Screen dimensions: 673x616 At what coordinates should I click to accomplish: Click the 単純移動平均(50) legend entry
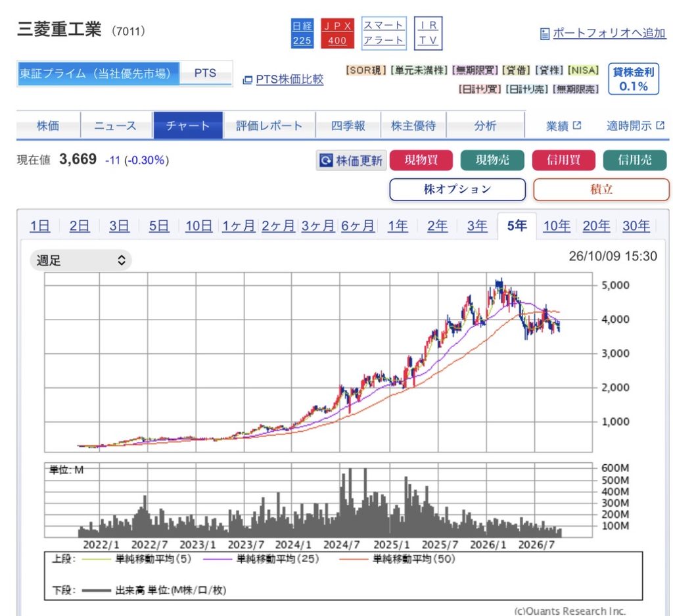click(397, 559)
